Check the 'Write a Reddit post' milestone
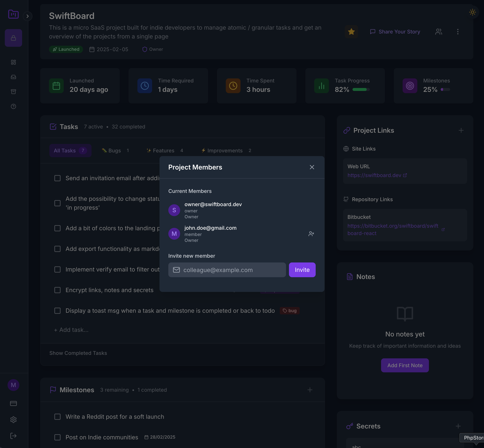Viewport: 484px width, 448px height. [x=57, y=417]
